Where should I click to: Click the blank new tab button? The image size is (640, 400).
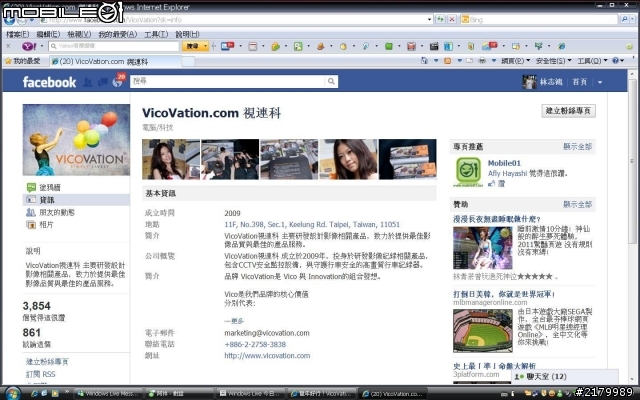point(188,62)
